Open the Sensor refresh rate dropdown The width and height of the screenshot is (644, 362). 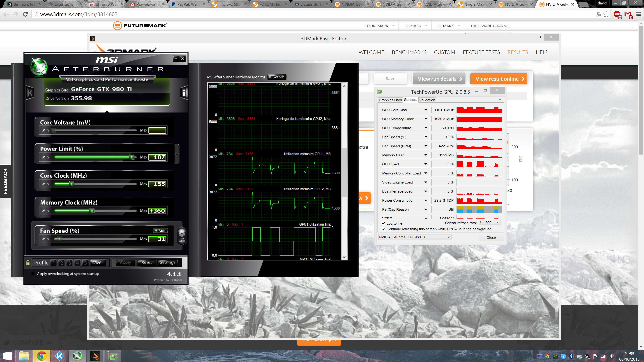point(489,222)
